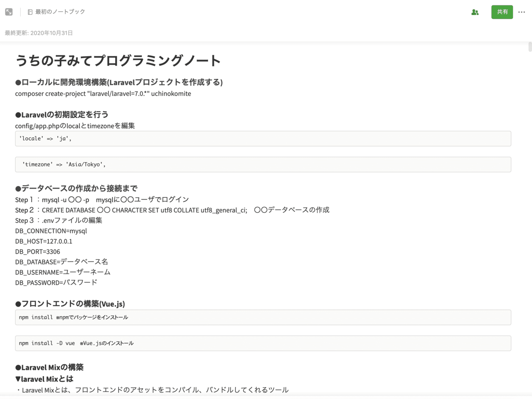Click the npm install package code block
This screenshot has height=399, width=532.
pos(263,317)
